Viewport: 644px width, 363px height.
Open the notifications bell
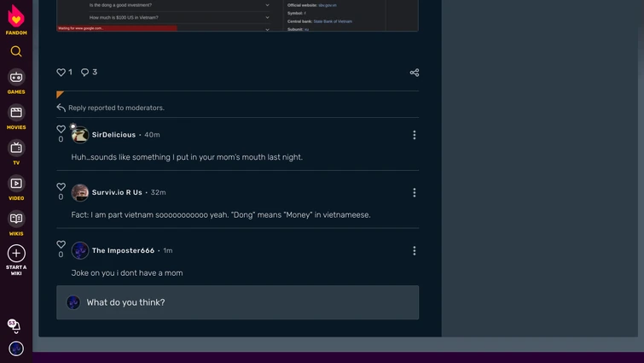pyautogui.click(x=14, y=326)
